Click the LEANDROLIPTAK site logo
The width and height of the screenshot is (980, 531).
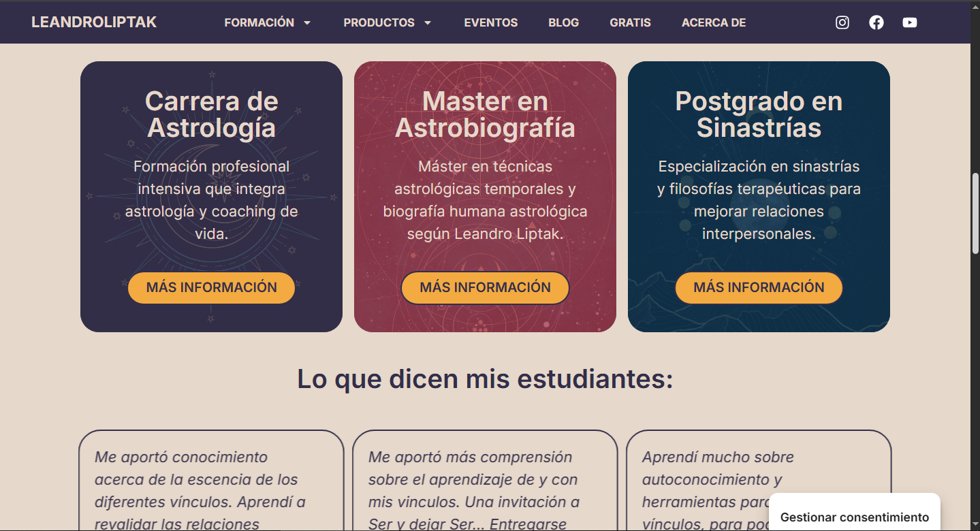coord(94,22)
